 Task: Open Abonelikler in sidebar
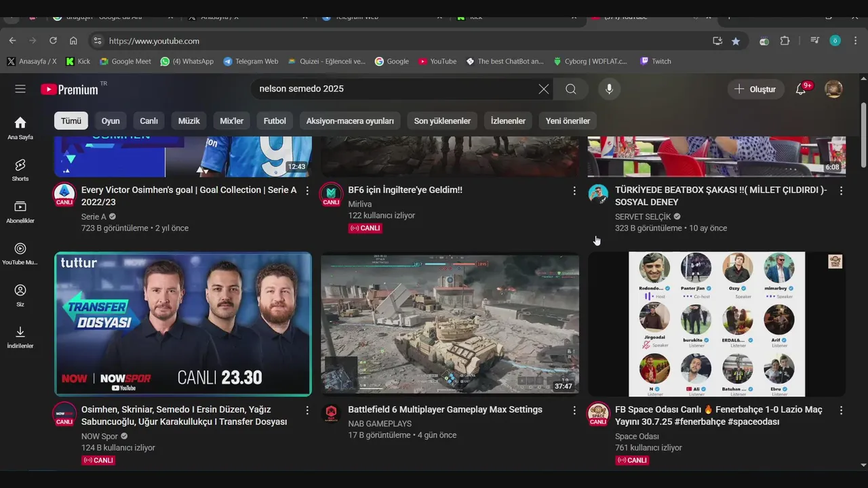point(20,211)
